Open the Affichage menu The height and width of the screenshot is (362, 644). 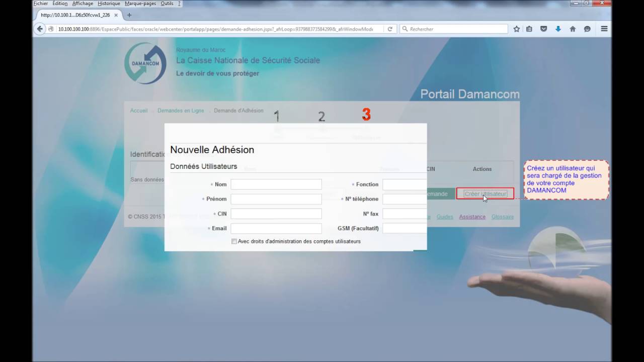tap(83, 4)
